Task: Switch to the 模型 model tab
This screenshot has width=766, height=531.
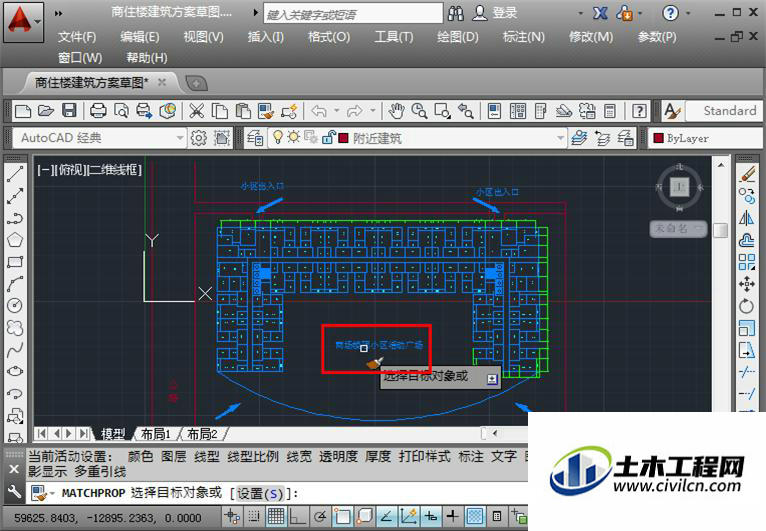Action: 113,433
